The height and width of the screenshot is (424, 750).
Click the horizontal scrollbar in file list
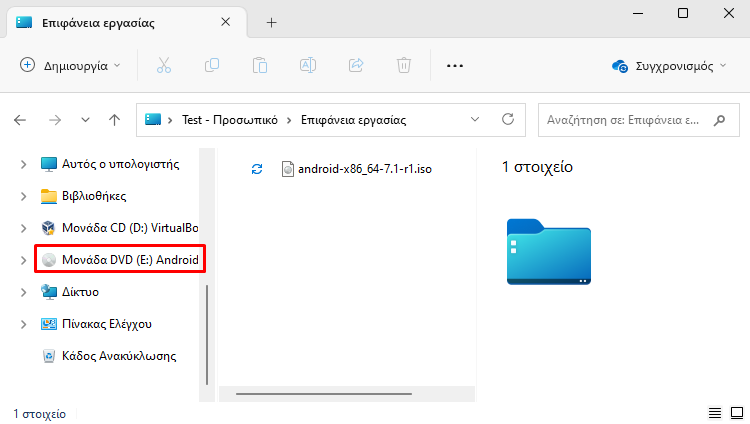324,394
